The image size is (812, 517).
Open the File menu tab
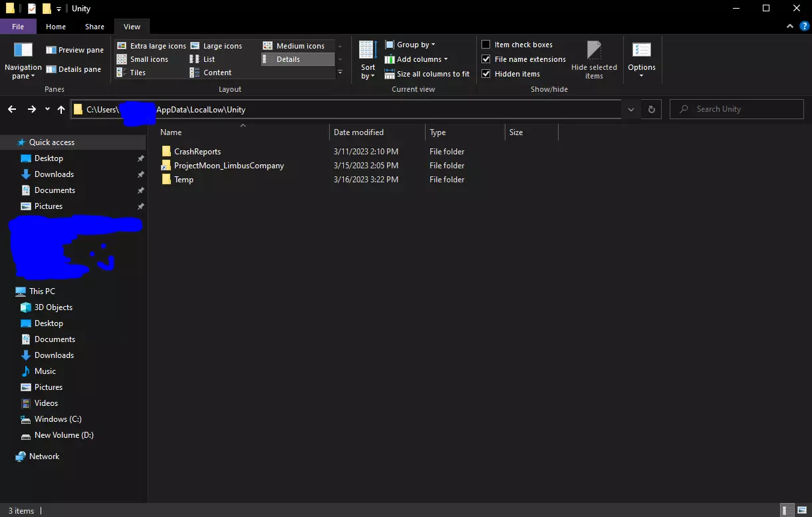pos(18,27)
